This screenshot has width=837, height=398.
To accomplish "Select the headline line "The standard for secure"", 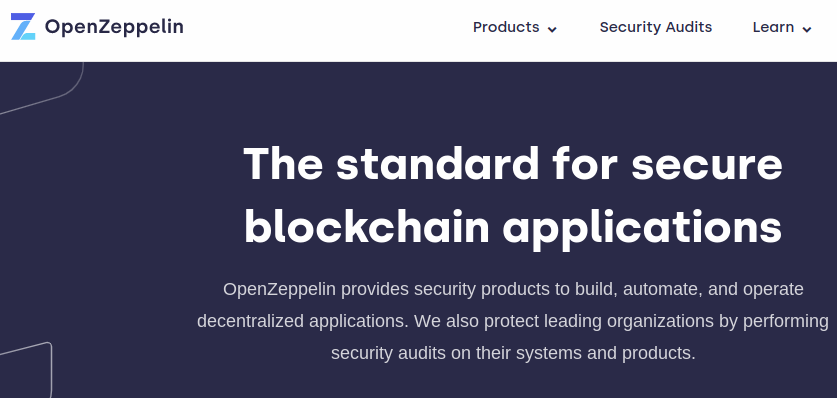I will 513,163.
